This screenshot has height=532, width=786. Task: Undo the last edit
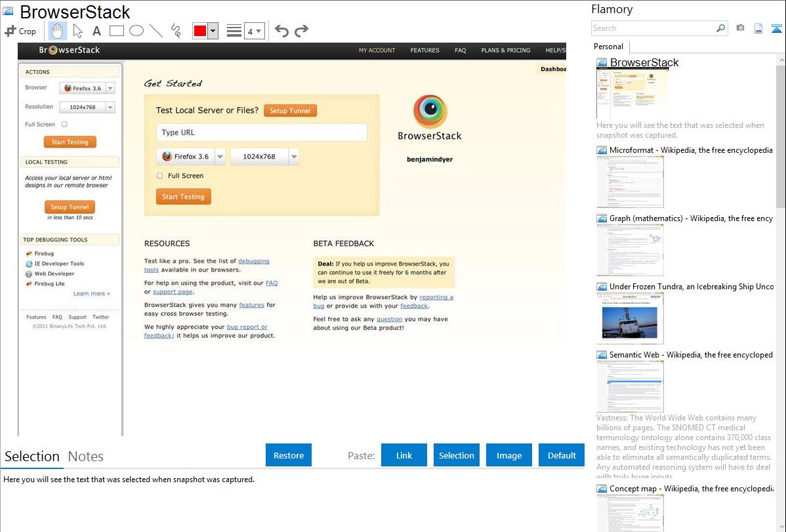click(x=281, y=31)
